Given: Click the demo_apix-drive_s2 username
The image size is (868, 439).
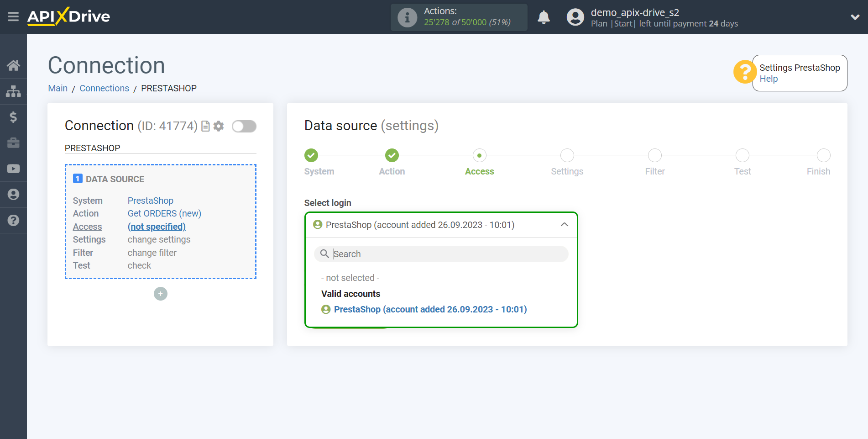Looking at the screenshot, I should coord(635,12).
